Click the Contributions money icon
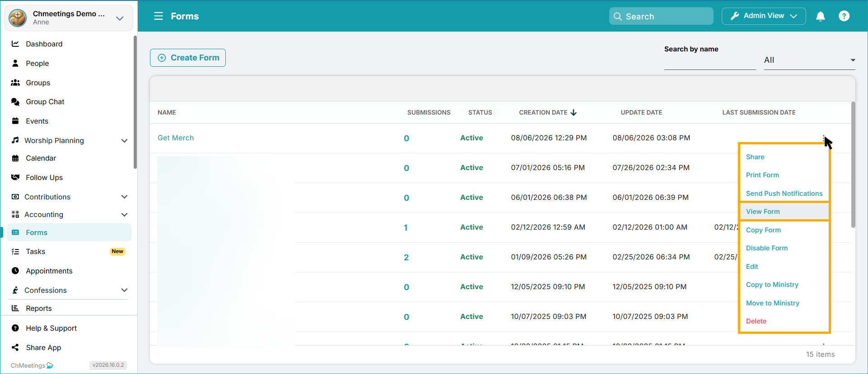 [15, 197]
